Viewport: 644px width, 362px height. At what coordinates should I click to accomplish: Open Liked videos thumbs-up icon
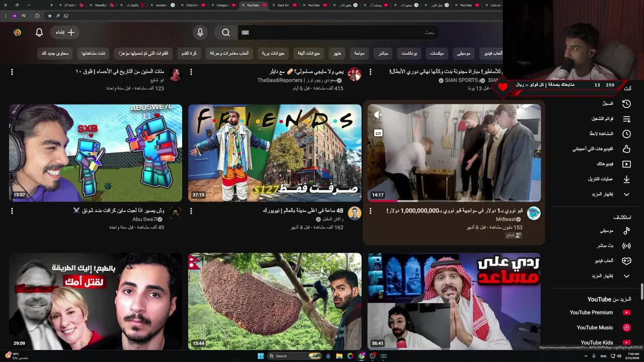(x=626, y=149)
